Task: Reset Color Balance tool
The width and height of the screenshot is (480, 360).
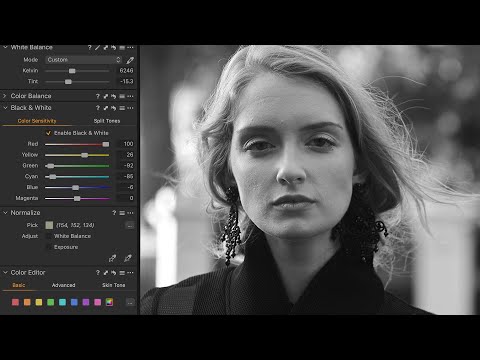Action: (114, 96)
